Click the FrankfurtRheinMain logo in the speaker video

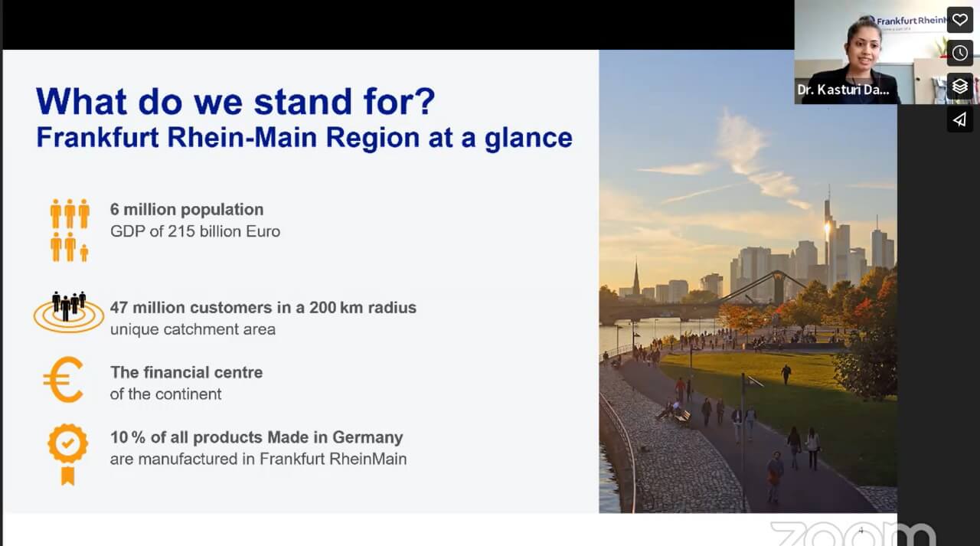coord(910,22)
